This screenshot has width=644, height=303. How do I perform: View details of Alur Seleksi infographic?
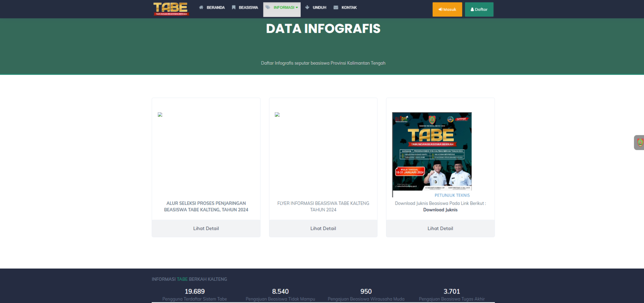(206, 228)
